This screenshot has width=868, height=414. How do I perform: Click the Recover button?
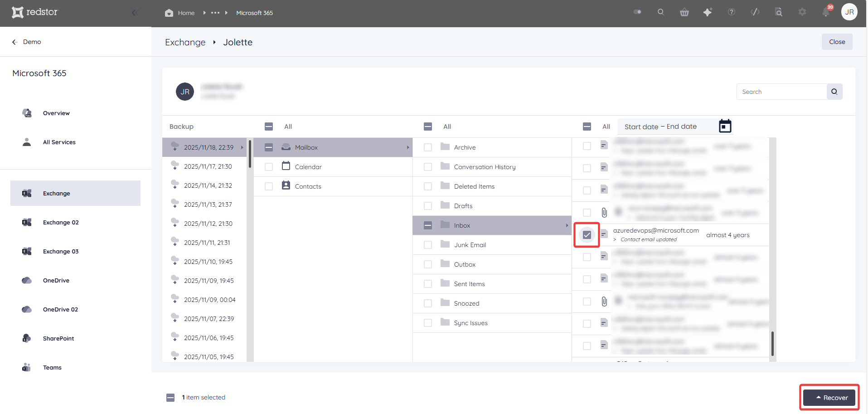[x=829, y=398]
